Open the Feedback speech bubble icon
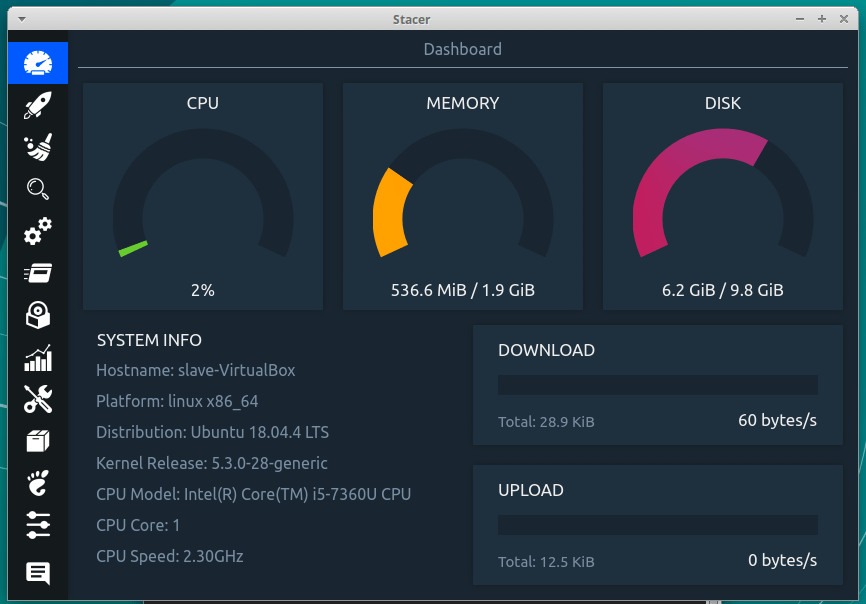The width and height of the screenshot is (866, 604). point(38,573)
